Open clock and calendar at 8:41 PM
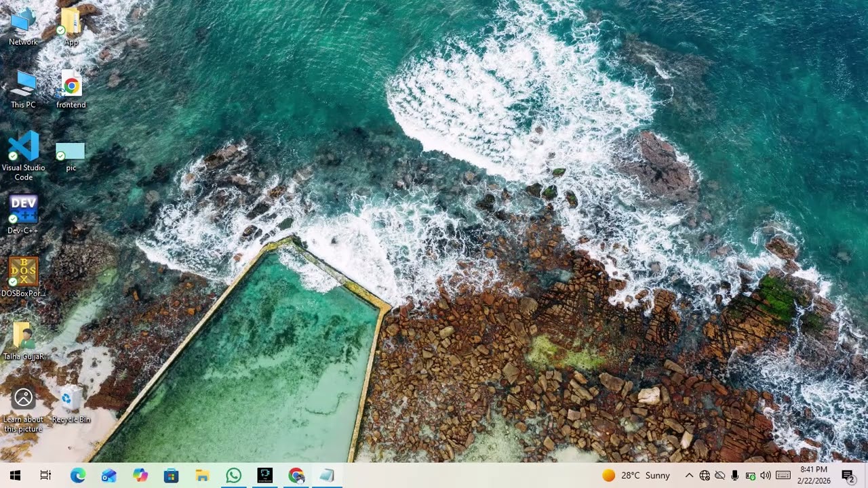Image resolution: width=868 pixels, height=488 pixels. click(814, 475)
